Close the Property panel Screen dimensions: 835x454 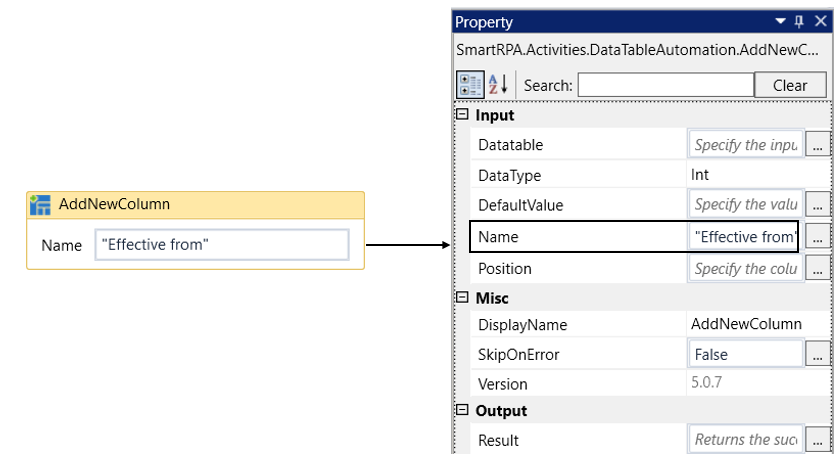pyautogui.click(x=819, y=22)
